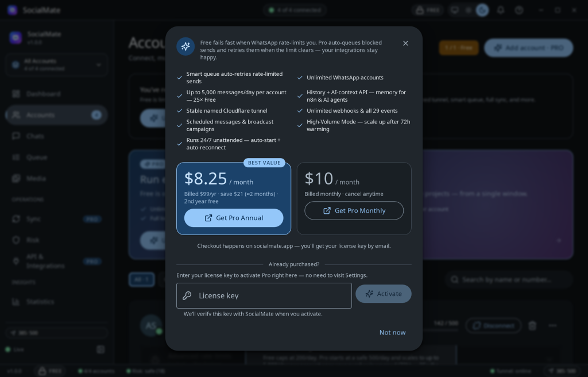Select the $8.25 annual plan card
Image resolution: width=588 pixels, height=377 pixels.
[x=234, y=199]
